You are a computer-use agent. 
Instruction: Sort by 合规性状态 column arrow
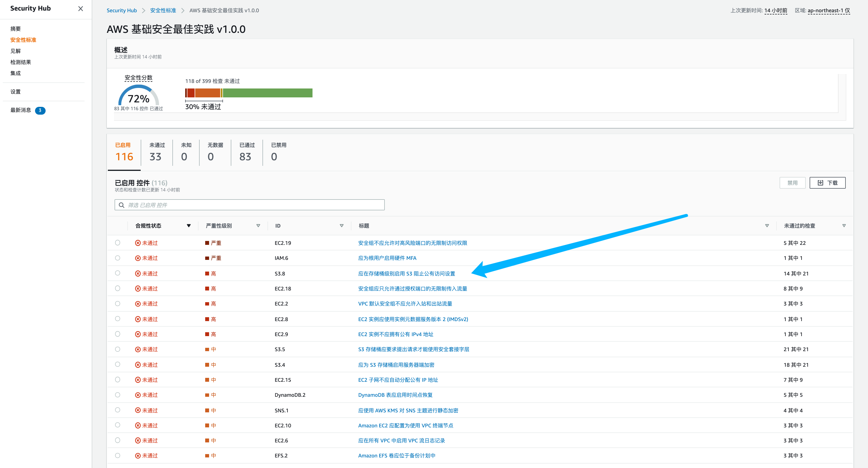coord(189,226)
